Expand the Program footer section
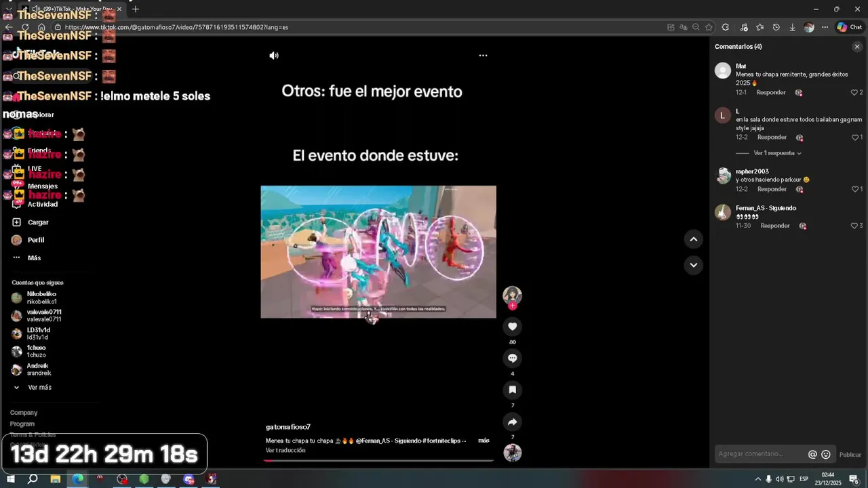Screen dimensions: 868x488 pos(22,424)
